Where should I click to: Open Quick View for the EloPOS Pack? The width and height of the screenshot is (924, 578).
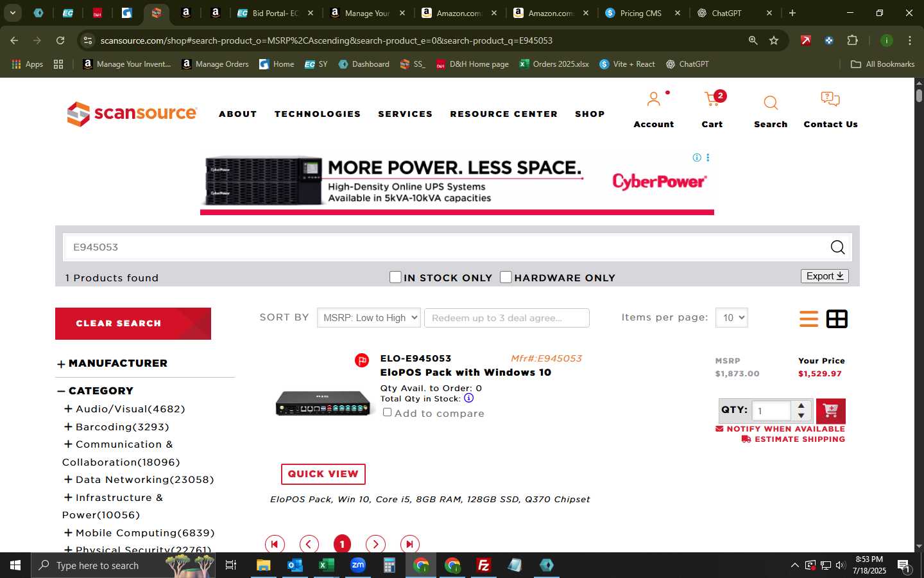[323, 474]
